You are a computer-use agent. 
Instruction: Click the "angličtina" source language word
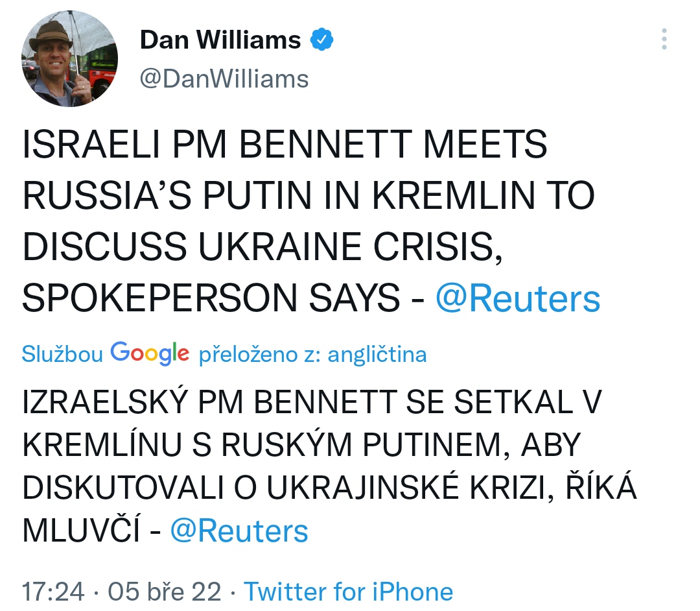click(377, 355)
